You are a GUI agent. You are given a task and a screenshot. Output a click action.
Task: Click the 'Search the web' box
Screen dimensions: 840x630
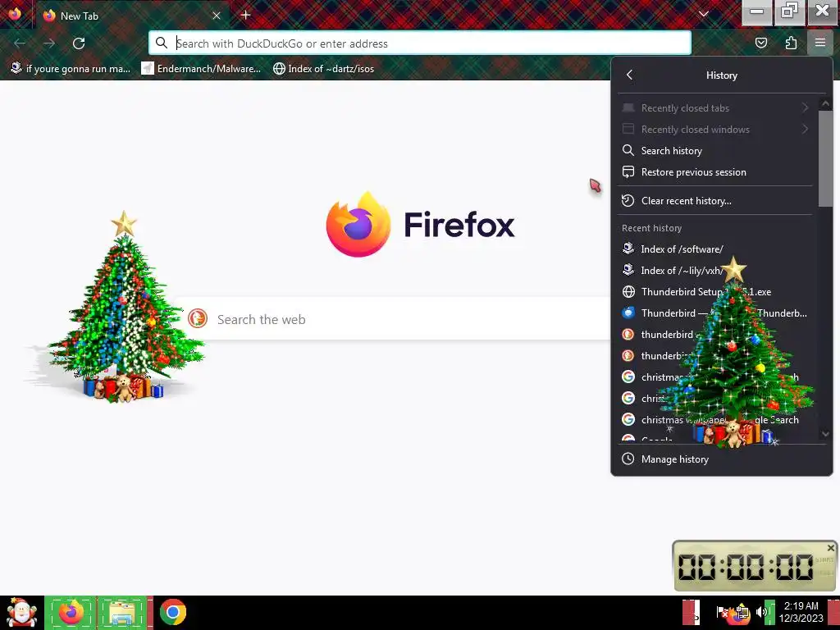pos(395,319)
